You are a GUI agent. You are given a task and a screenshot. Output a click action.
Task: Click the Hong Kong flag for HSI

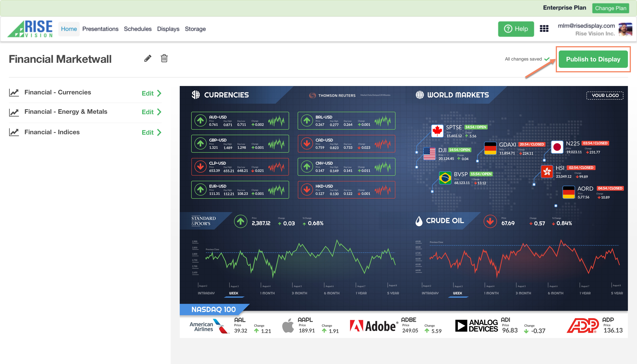(x=547, y=171)
